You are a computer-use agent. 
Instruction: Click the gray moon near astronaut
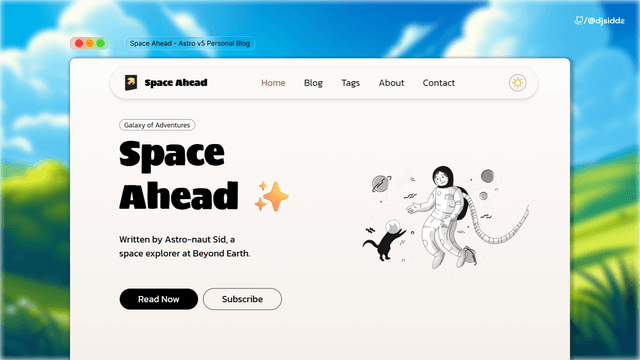487,176
